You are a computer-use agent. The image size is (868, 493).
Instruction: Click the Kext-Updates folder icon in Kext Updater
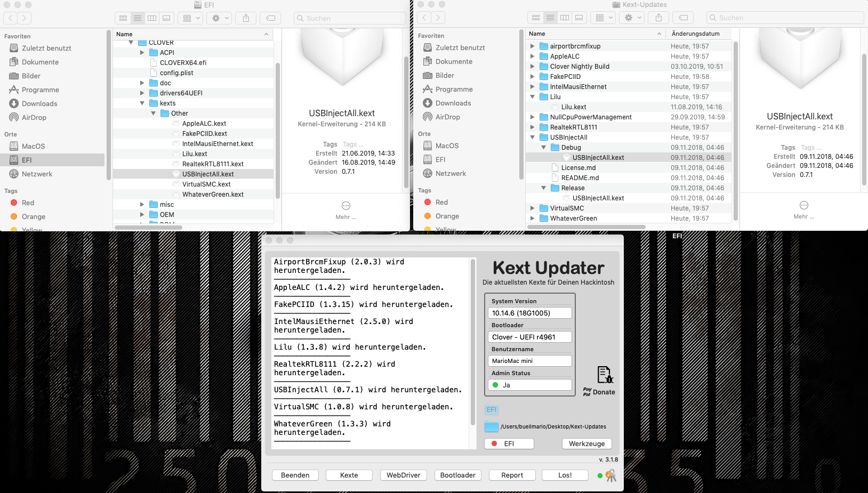(492, 427)
